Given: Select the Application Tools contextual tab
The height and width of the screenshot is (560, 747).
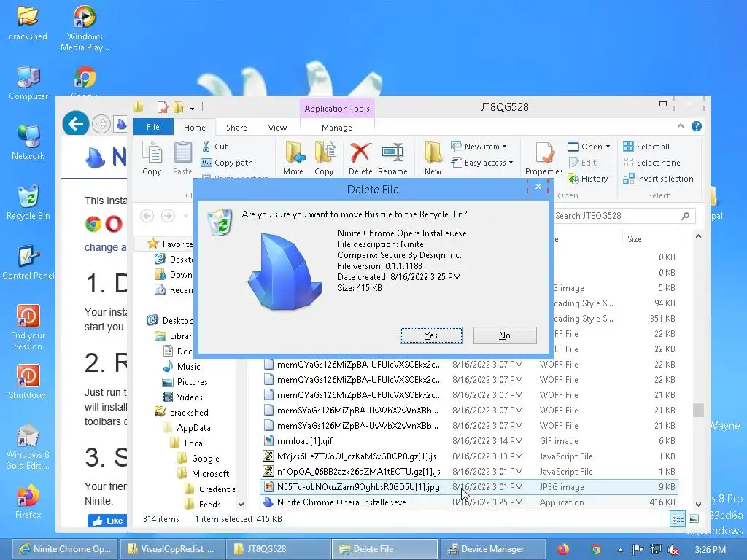Looking at the screenshot, I should [337, 109].
